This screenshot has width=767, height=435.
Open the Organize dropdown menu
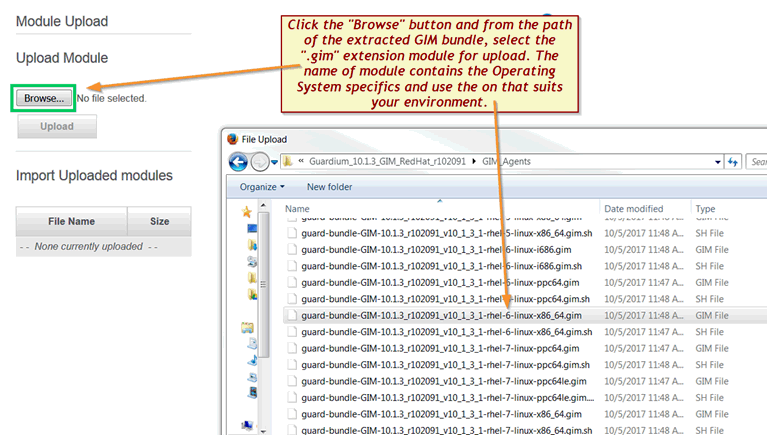262,187
